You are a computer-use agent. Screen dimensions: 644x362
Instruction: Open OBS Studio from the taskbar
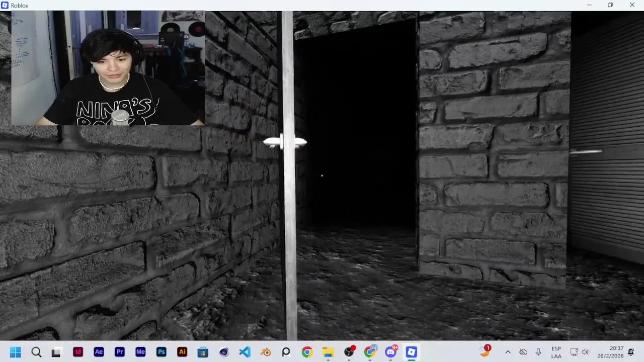[349, 352]
